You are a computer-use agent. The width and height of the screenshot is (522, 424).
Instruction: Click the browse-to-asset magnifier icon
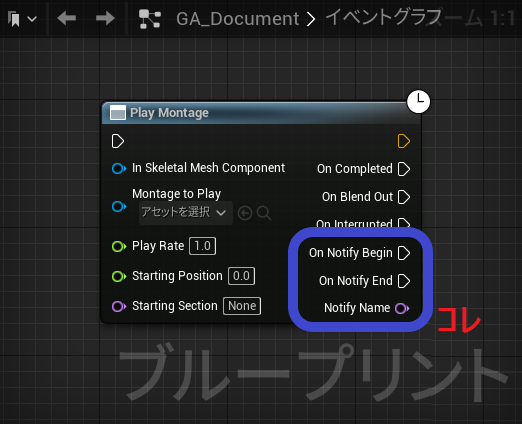click(264, 213)
